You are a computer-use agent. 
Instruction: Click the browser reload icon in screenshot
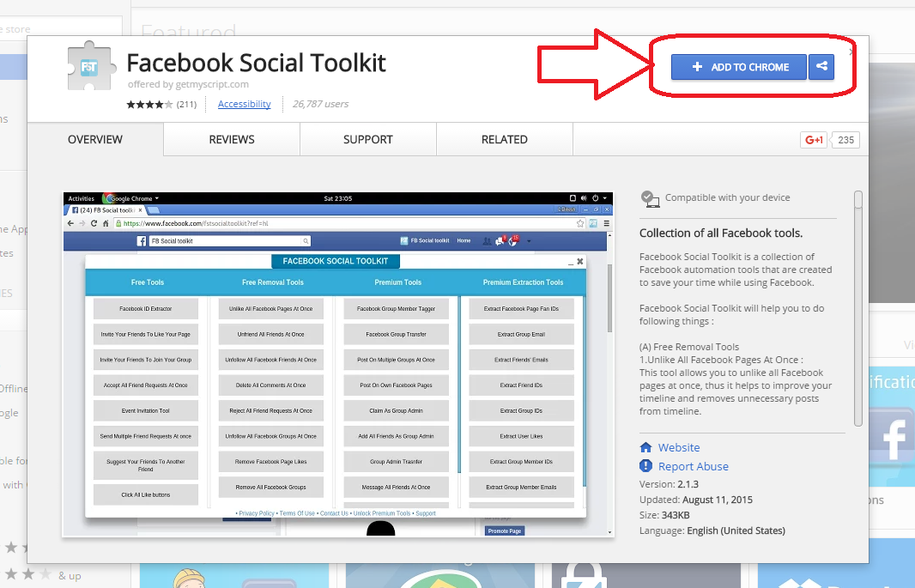pos(94,223)
